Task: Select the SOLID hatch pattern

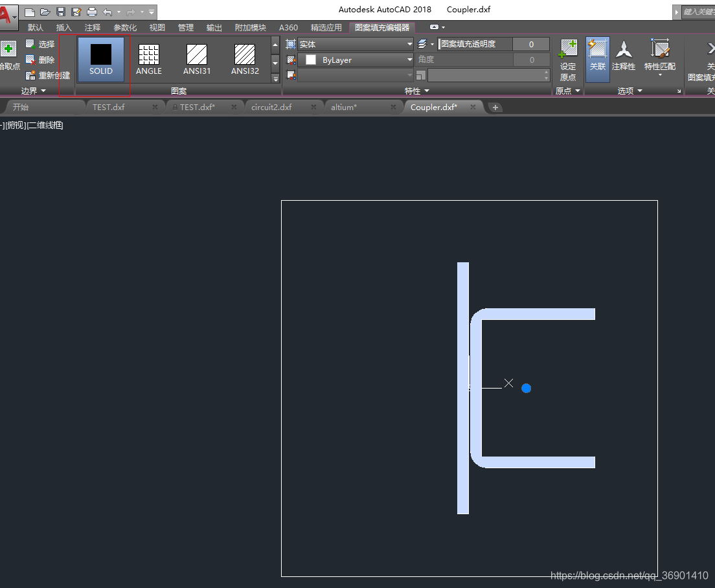Action: [100, 59]
